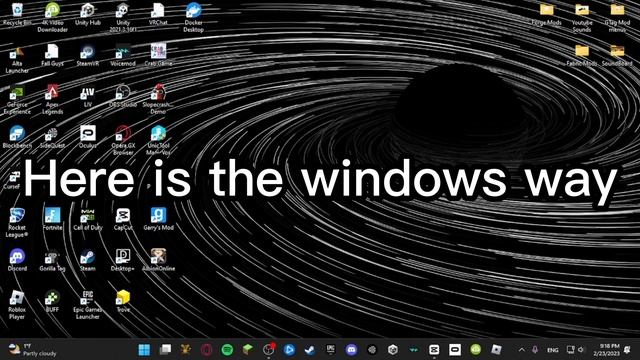Image resolution: width=640 pixels, height=360 pixels.
Task: Select the Fall Guys desktop file
Action: pyautogui.click(x=52, y=56)
